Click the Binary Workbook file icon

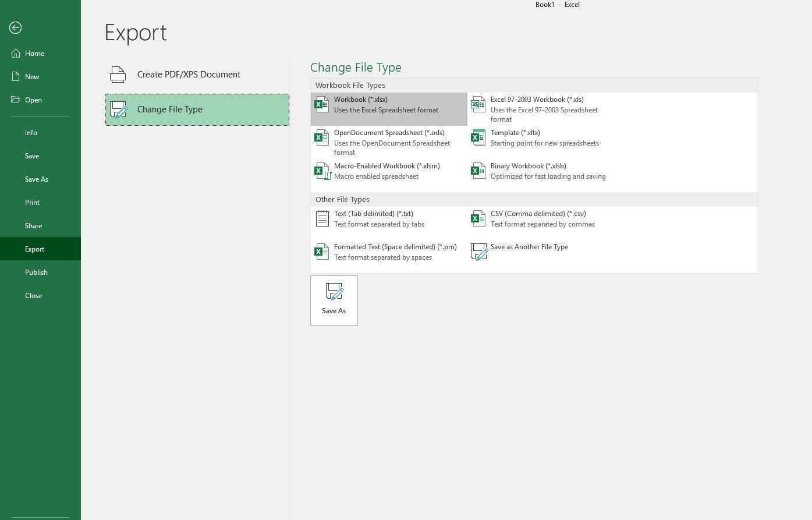(x=478, y=171)
